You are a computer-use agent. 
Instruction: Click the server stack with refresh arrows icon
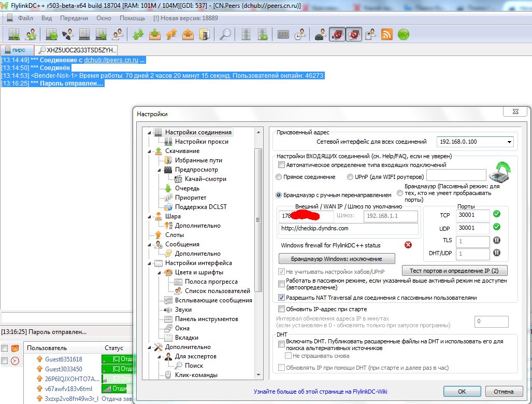(263, 34)
